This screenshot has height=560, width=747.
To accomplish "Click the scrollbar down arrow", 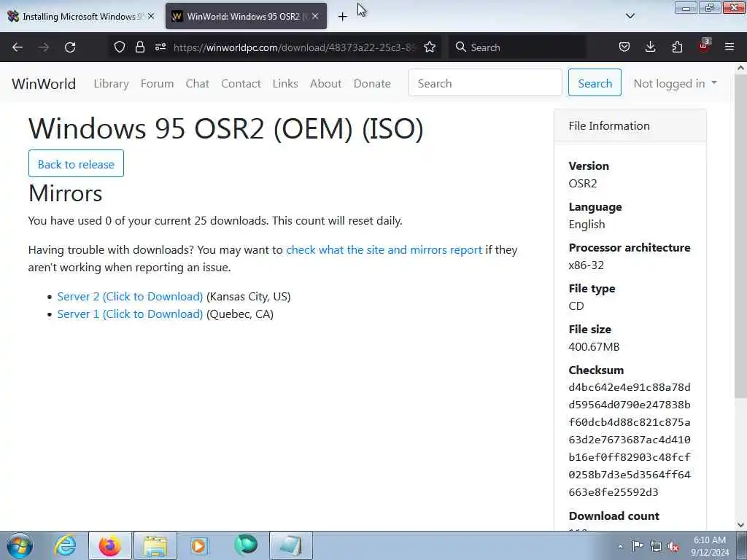I will pos(740,525).
